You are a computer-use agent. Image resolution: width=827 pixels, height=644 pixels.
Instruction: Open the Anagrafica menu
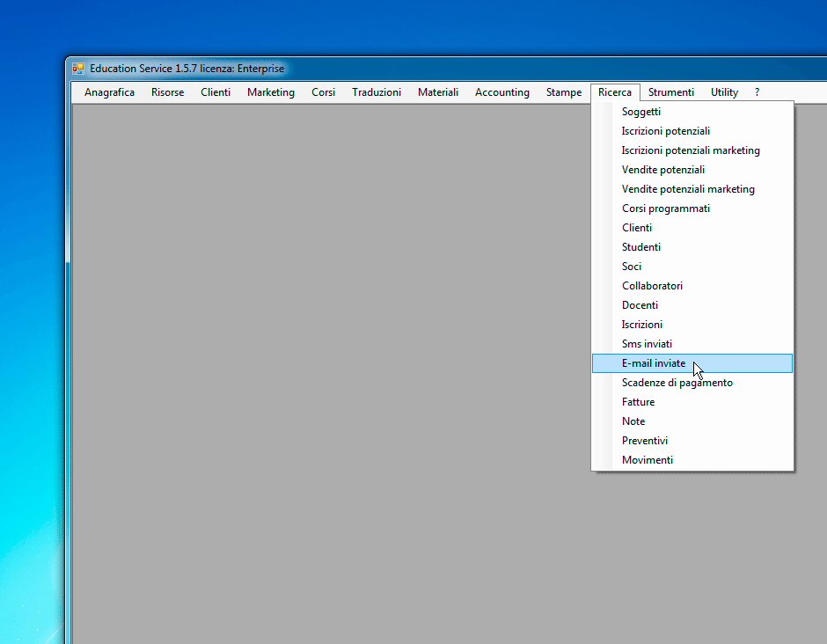tap(109, 92)
